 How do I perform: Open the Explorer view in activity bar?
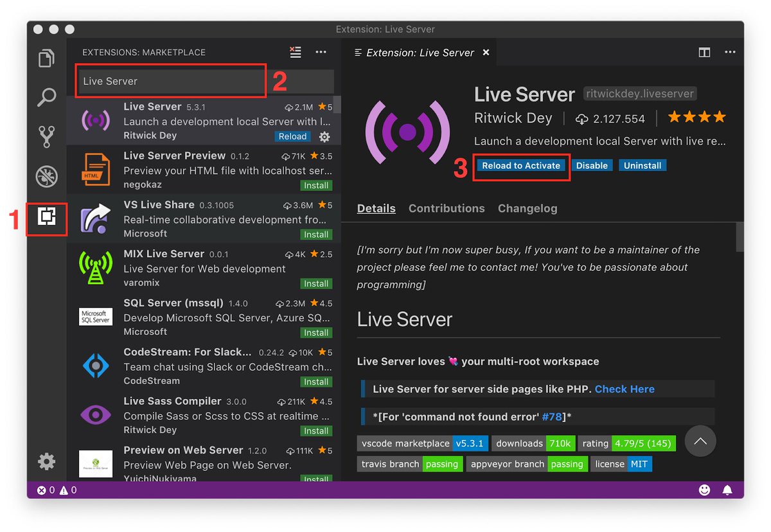[46, 58]
